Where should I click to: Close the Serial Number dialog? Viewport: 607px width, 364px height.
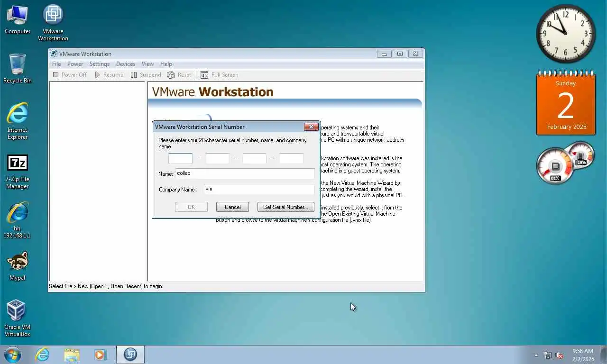[x=311, y=127]
